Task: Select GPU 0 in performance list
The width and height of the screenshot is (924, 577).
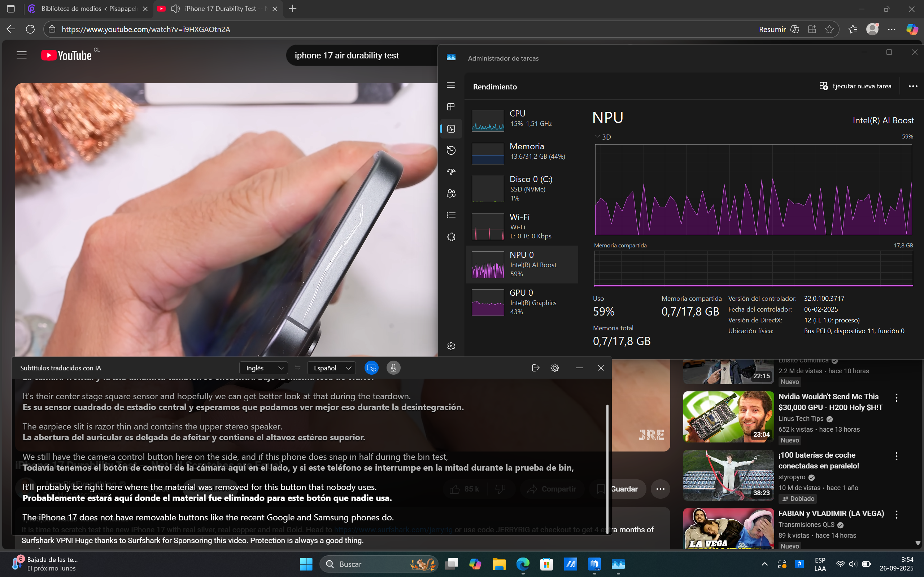Action: tap(522, 302)
